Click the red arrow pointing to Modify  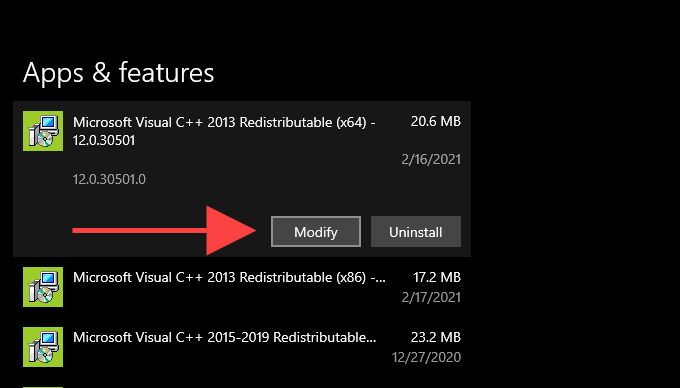[x=164, y=231]
